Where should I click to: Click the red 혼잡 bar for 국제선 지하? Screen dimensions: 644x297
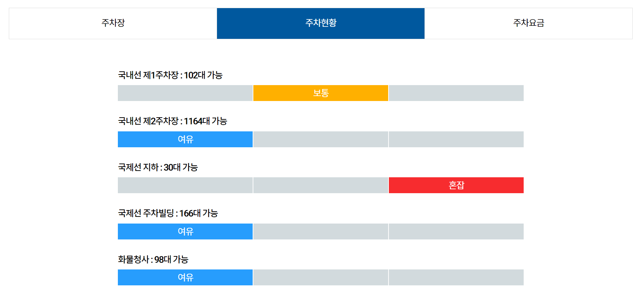pyautogui.click(x=456, y=185)
